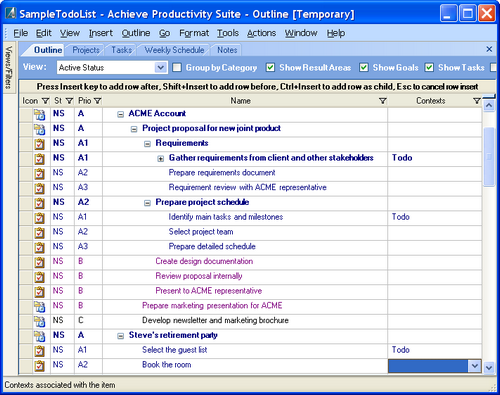This screenshot has width=500, height=395.
Task: Click the vertical scrollbar thumb
Action: 489,157
